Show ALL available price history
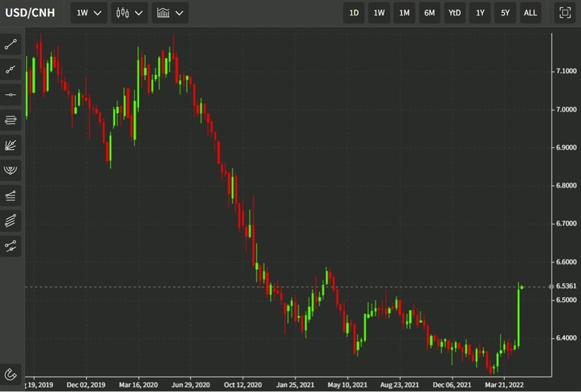 point(530,12)
